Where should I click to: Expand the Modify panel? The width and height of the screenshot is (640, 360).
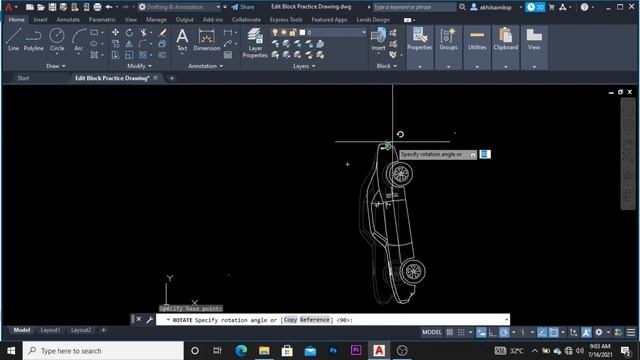139,66
